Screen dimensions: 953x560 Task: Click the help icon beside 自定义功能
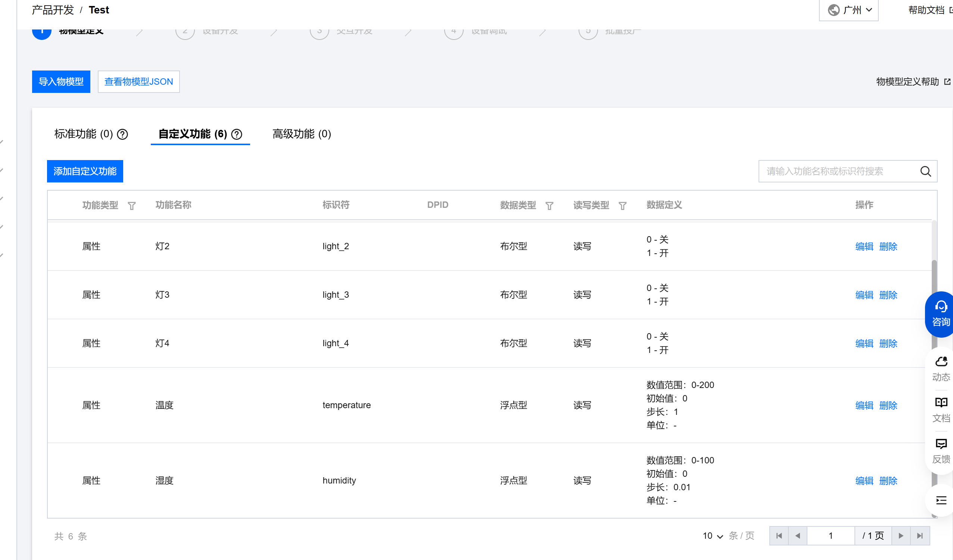237,134
